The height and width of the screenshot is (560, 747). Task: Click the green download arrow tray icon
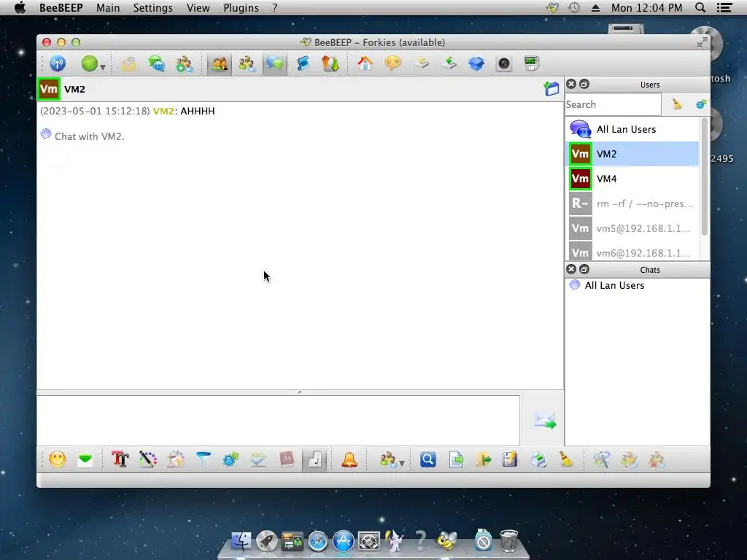[449, 63]
